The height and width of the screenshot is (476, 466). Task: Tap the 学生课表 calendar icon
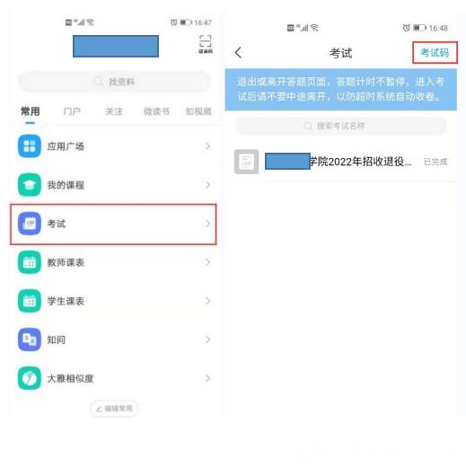[x=30, y=301]
